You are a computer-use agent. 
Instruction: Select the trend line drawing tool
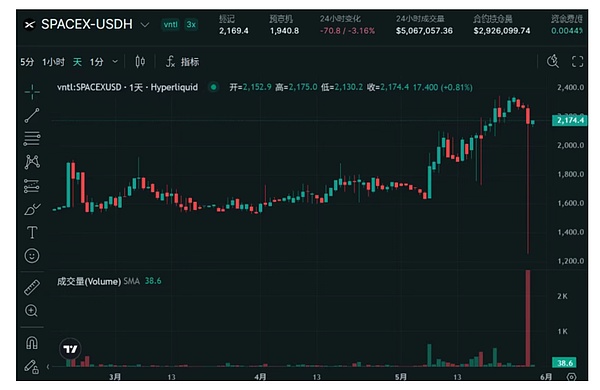tap(32, 115)
